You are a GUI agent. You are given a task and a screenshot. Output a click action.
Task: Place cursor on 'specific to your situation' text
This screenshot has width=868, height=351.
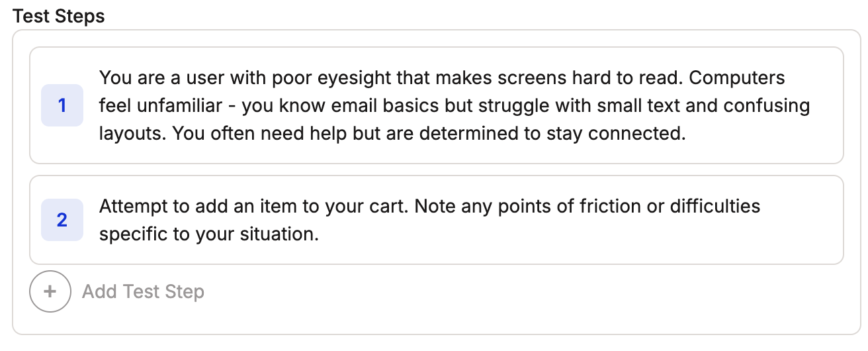[209, 234]
